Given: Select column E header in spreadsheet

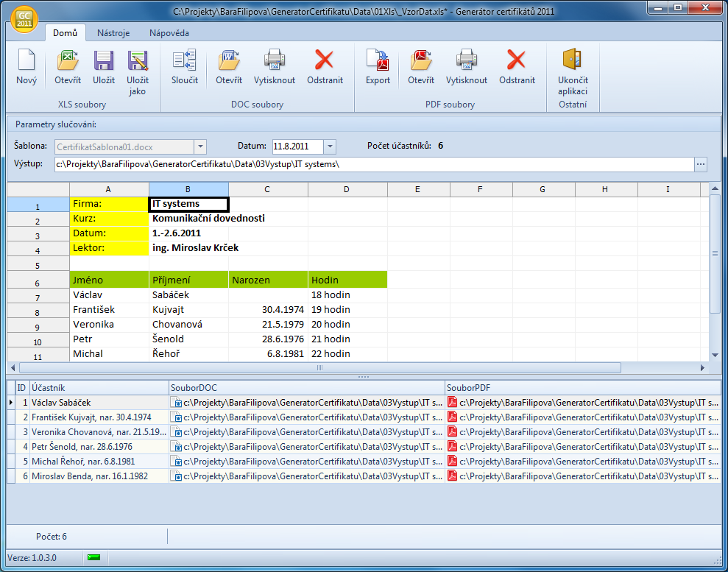Looking at the screenshot, I should [418, 189].
